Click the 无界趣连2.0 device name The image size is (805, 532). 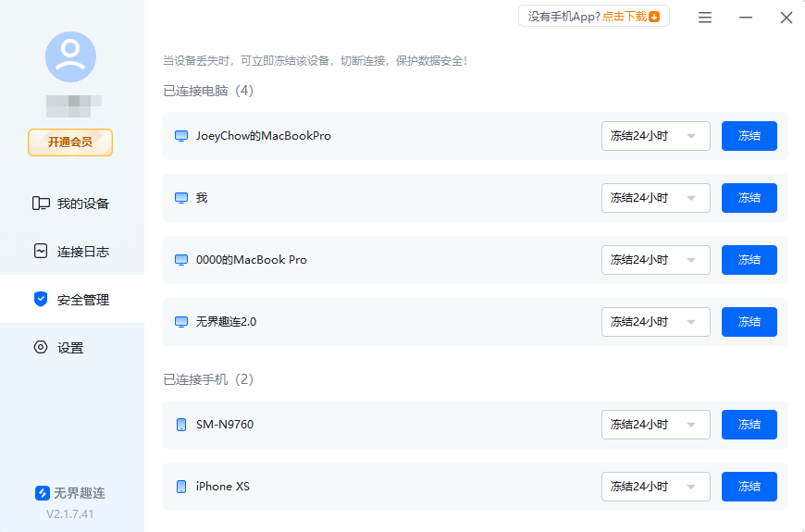pyautogui.click(x=226, y=322)
